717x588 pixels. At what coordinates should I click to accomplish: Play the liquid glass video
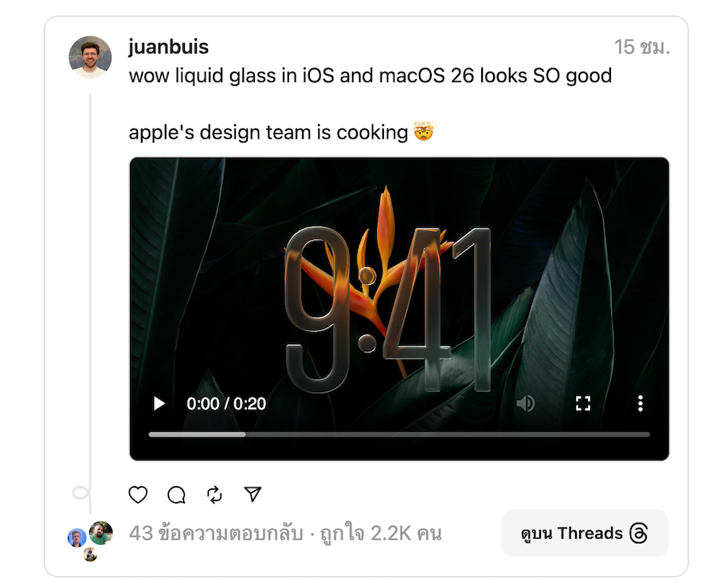[159, 404]
